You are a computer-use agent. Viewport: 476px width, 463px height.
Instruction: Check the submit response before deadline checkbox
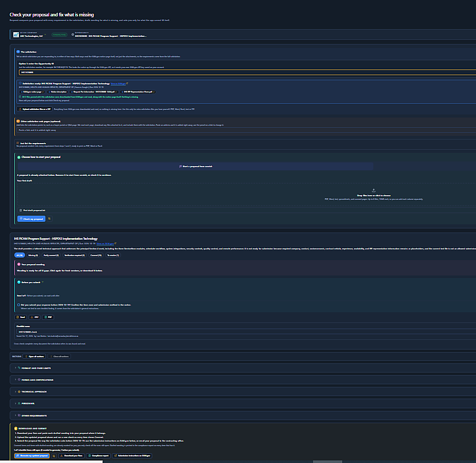[x=18, y=305]
